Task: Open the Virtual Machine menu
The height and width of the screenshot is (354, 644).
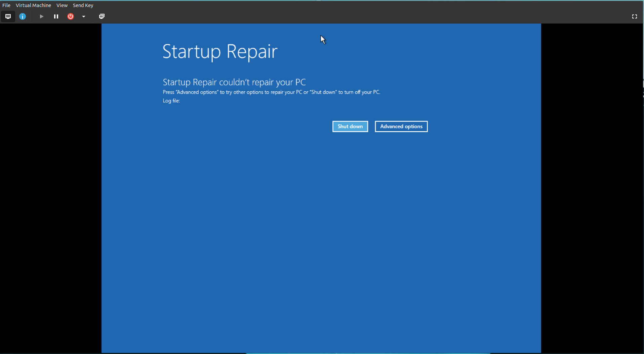Action: [33, 5]
